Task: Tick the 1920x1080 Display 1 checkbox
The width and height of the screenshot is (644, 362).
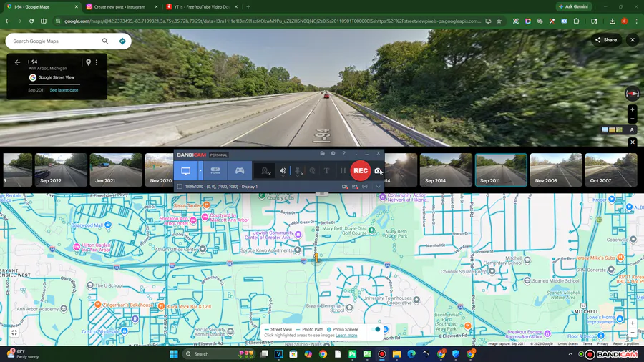Action: pos(180,187)
